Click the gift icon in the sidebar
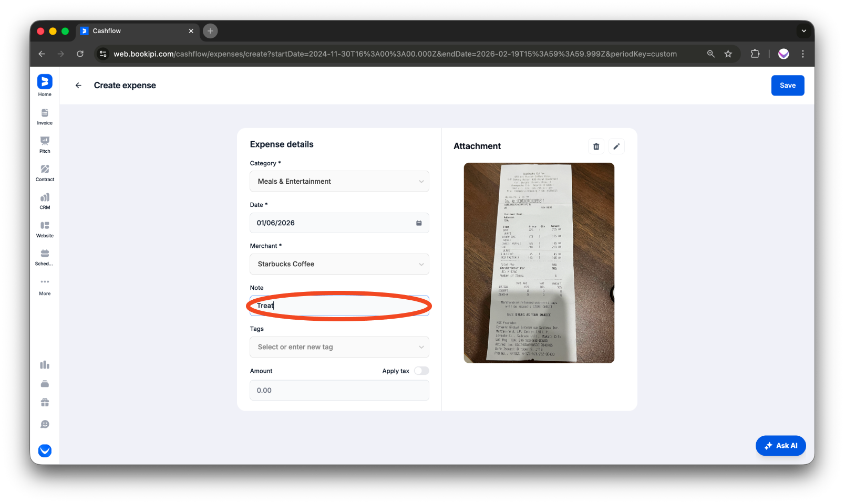 (x=45, y=403)
